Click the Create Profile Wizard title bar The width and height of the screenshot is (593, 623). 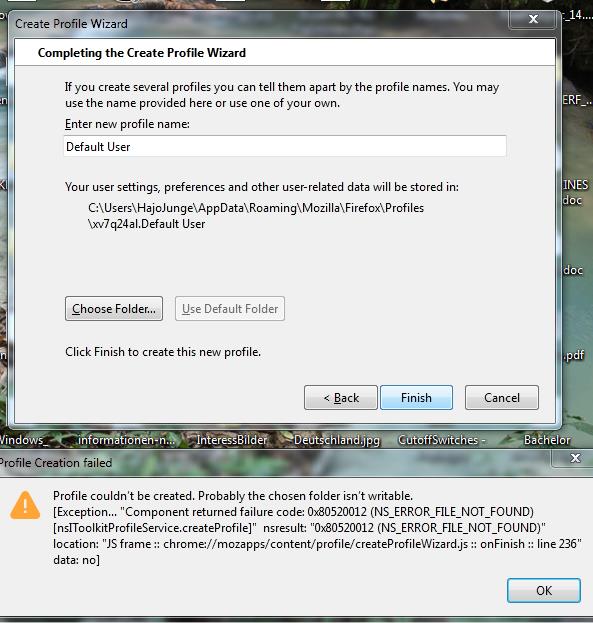pyautogui.click(x=258, y=23)
